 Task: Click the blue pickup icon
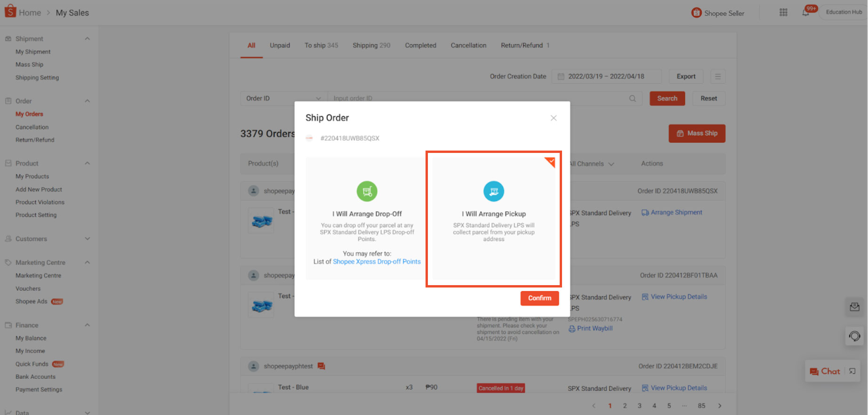[x=494, y=191]
